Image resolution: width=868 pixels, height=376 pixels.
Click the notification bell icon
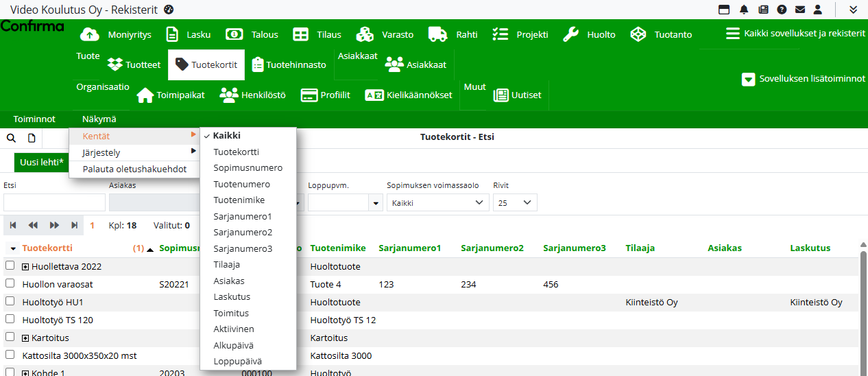pos(744,10)
